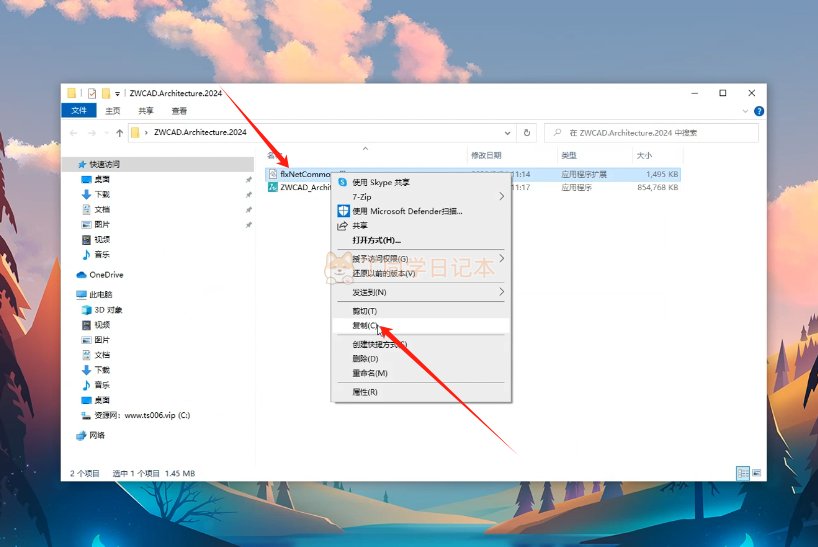Select the Documents item under This PC
The height and width of the screenshot is (547, 818).
102,355
